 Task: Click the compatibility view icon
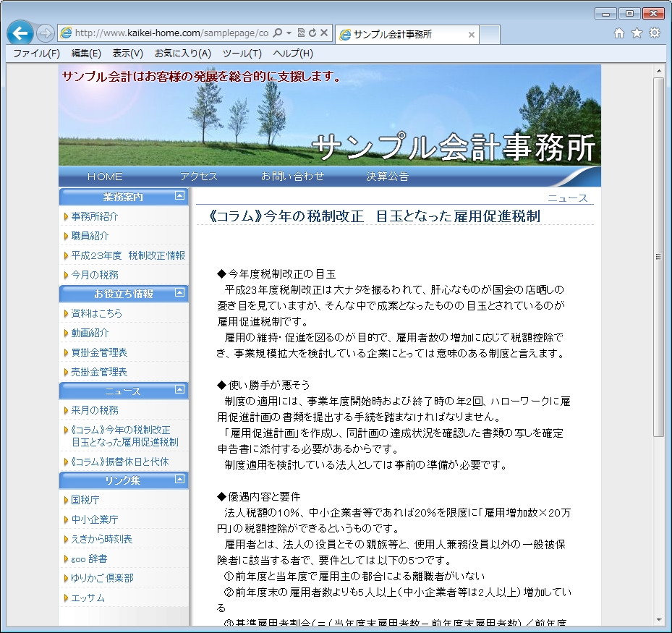[x=301, y=33]
